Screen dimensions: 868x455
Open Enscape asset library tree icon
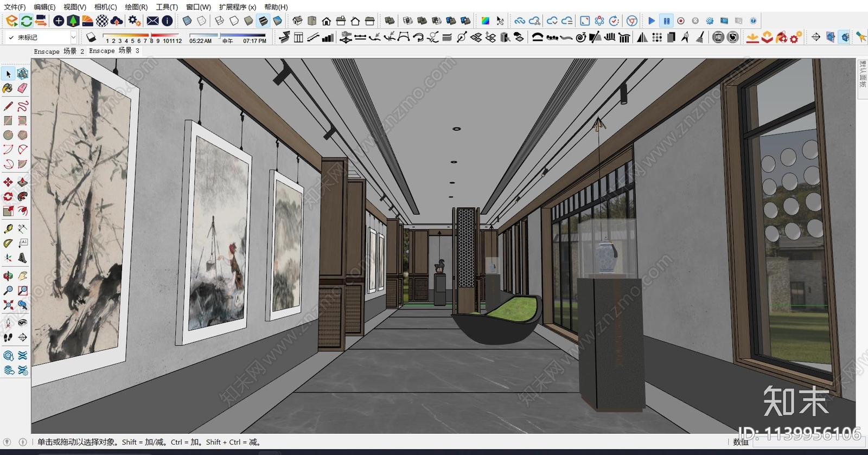point(73,21)
